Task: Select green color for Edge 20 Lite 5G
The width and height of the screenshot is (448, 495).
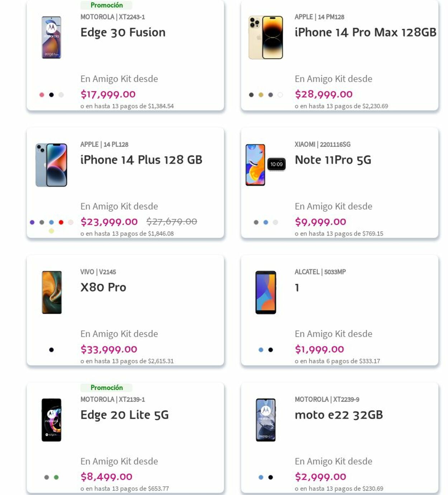Action: point(56,477)
